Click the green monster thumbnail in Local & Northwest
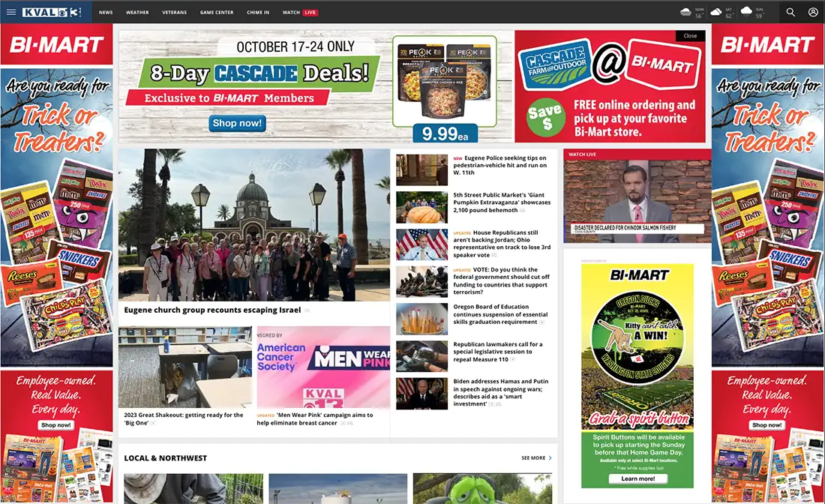The height and width of the screenshot is (504, 825). [482, 489]
